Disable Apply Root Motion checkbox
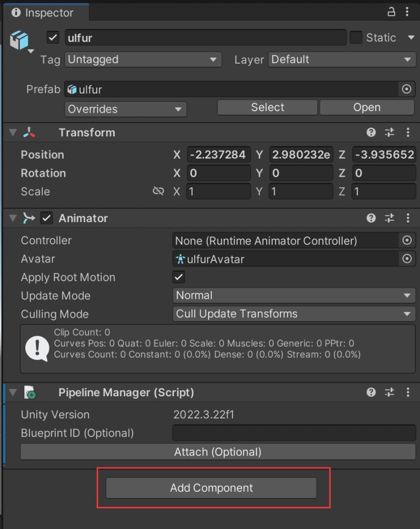Viewport: 420px width, 529px height. click(x=179, y=277)
